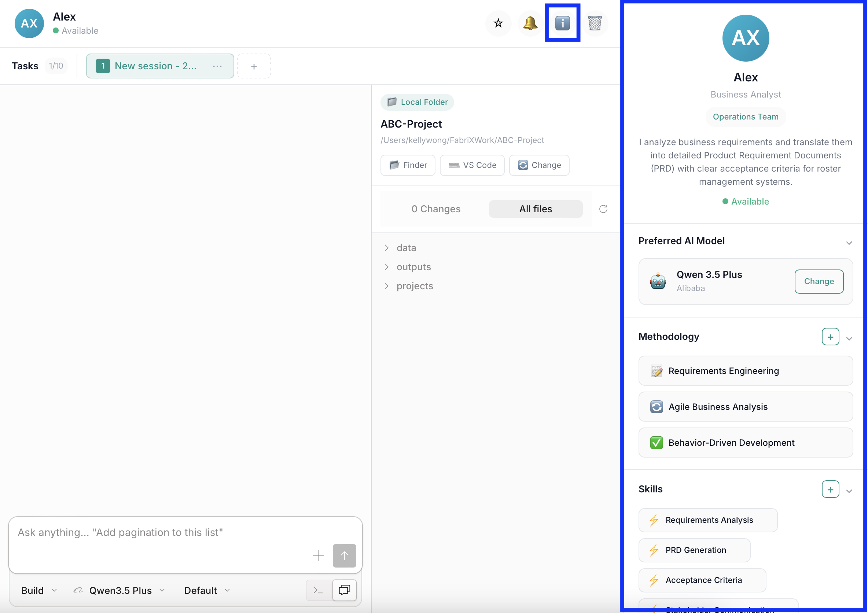Click the info panel icon
The height and width of the screenshot is (613, 868).
pos(562,23)
